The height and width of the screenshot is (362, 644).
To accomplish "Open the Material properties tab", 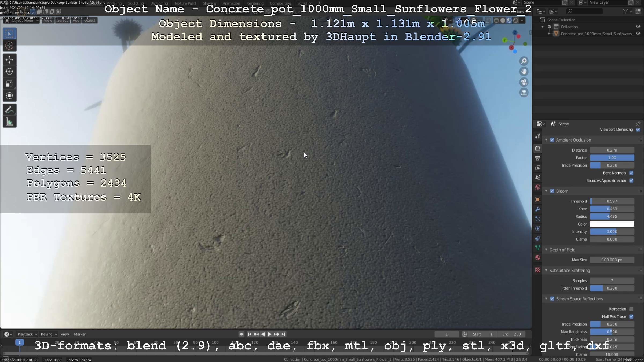I will click(x=538, y=258).
